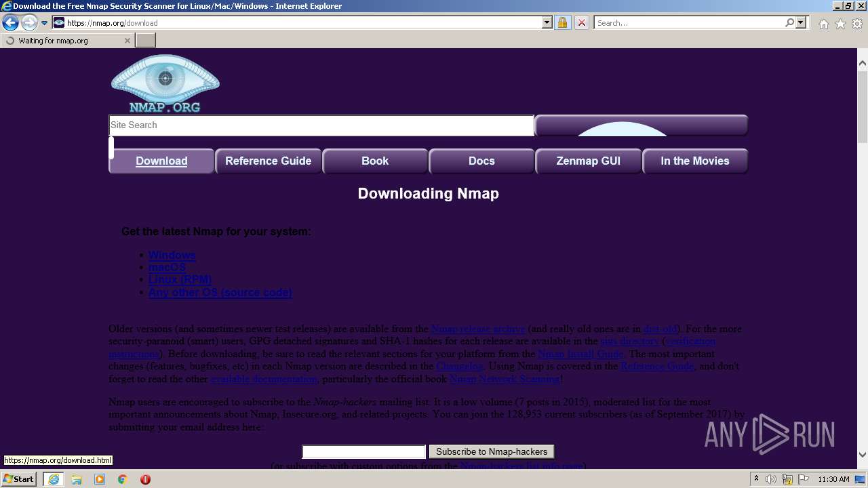The height and width of the screenshot is (488, 868).
Task: Open the Download navigation tab
Action: (161, 161)
